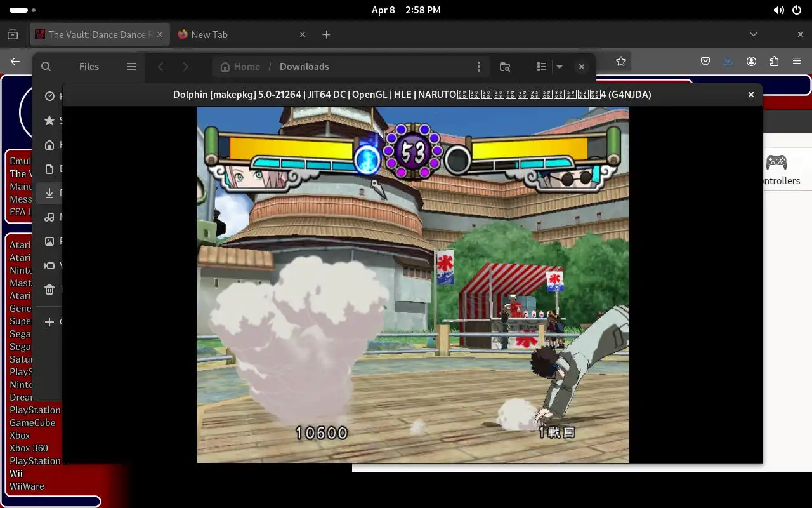Screen dimensions: 812x508
Task: Open the Xbox 360 link
Action: 29,448
